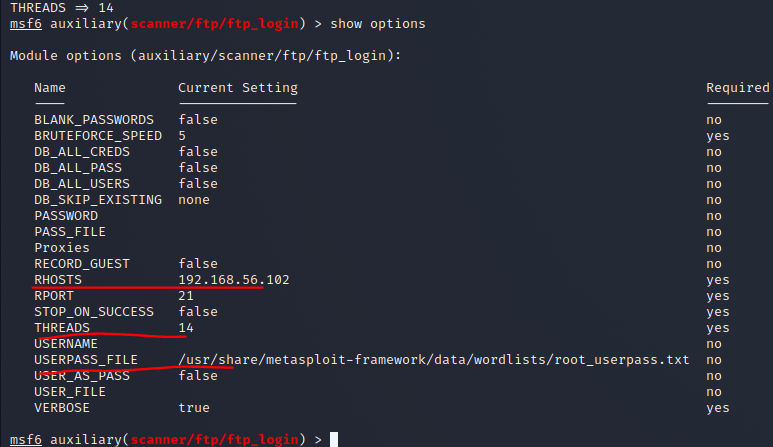Select the BRUTEFORCE_SPEED value 5
The width and height of the screenshot is (773, 447).
(x=182, y=136)
